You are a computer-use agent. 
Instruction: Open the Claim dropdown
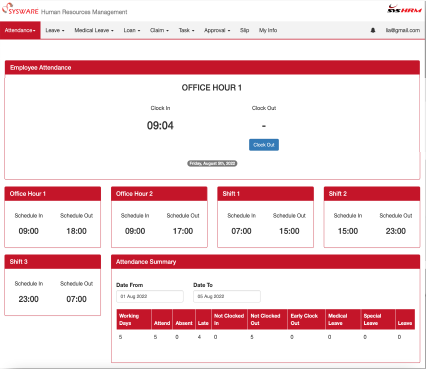click(x=159, y=30)
